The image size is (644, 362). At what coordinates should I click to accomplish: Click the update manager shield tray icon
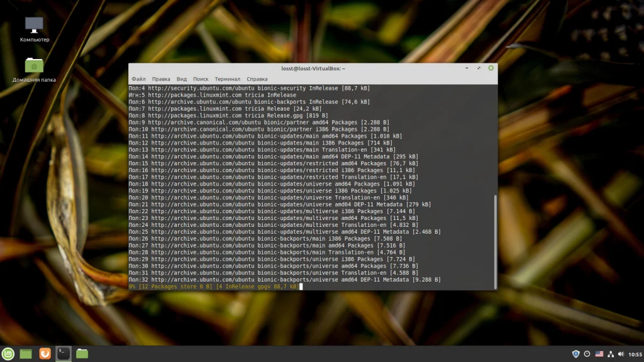point(576,354)
